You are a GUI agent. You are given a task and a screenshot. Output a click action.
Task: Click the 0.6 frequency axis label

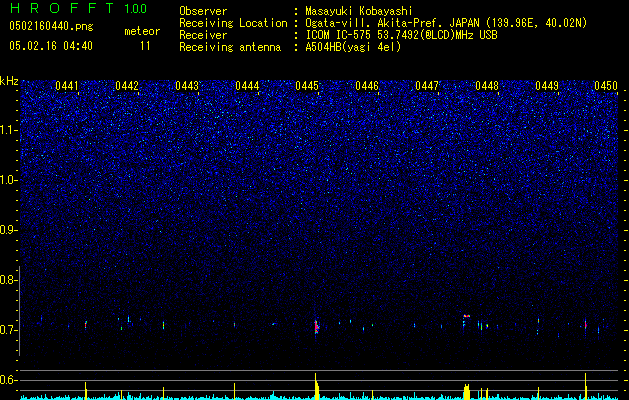click(8, 380)
